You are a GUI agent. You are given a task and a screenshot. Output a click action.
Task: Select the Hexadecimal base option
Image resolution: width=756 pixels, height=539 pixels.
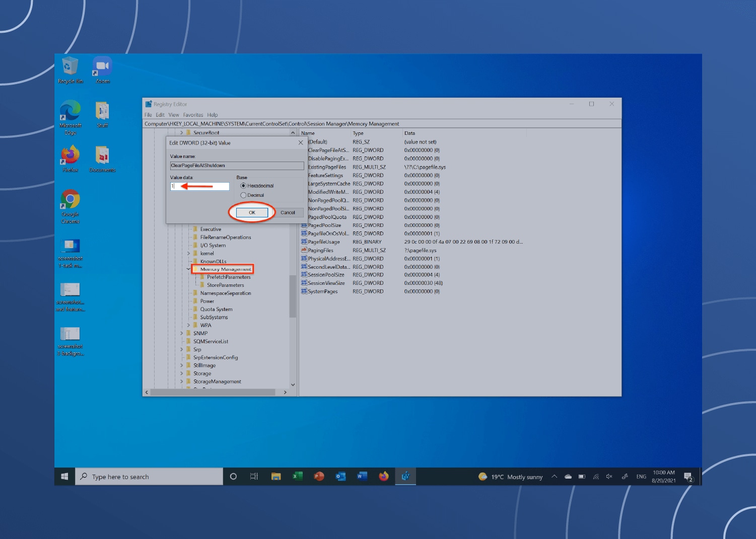pos(243,186)
